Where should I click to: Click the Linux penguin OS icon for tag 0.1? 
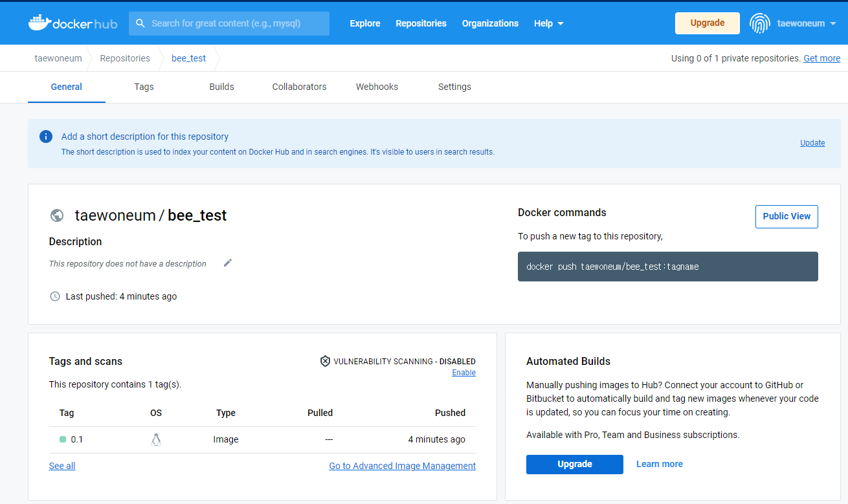(x=155, y=439)
